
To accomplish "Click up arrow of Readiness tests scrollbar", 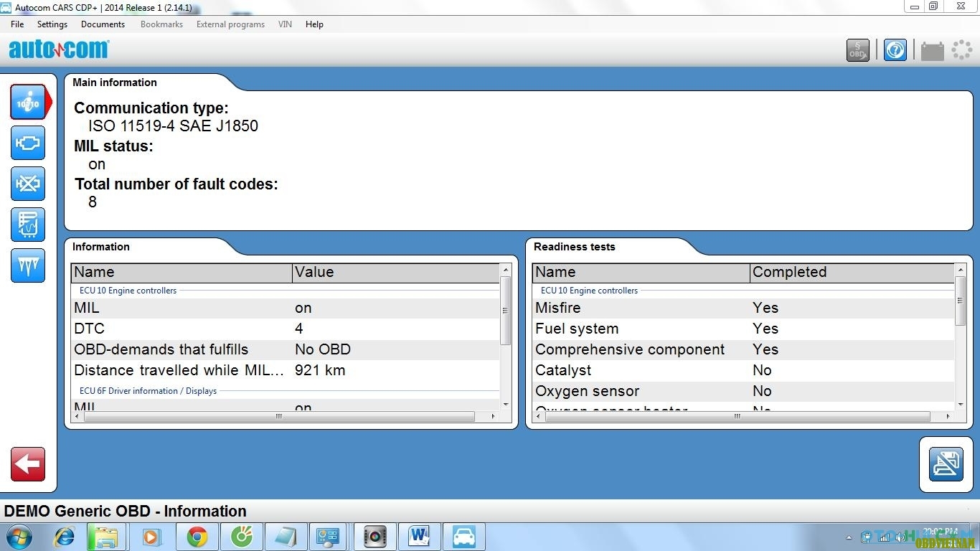I will pyautogui.click(x=961, y=270).
